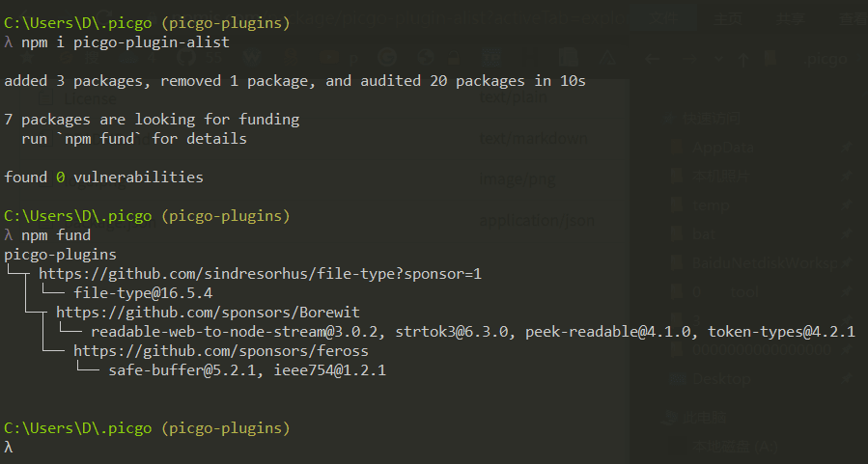Switch to the 共享 ribbon tab
Viewport: 868px width, 464px height.
point(790,17)
